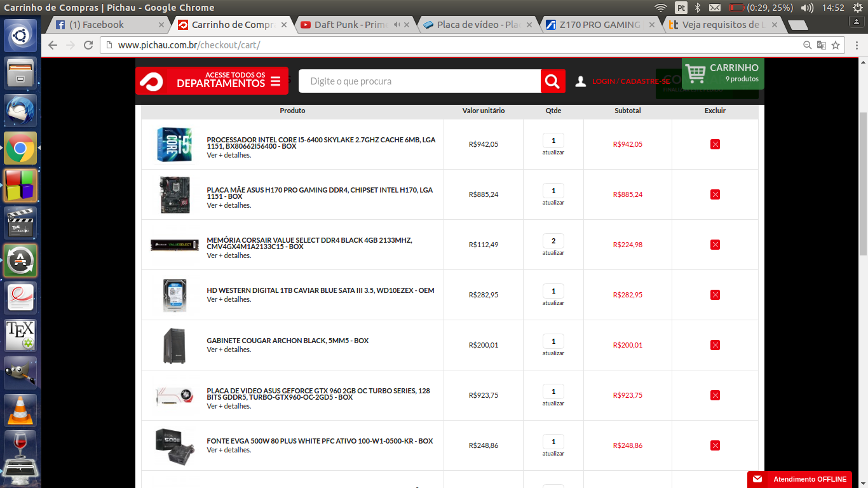Click Placa Mãe Asus H170 product name

[x=320, y=193]
